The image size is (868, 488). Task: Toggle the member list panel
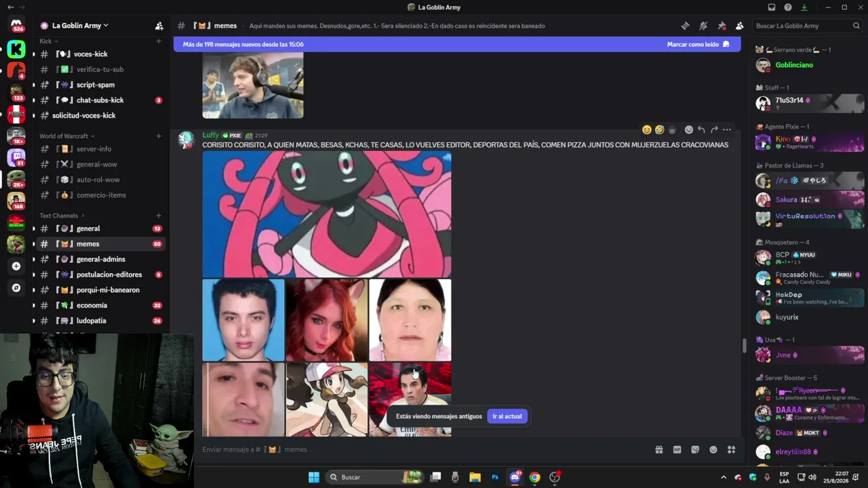[740, 26]
